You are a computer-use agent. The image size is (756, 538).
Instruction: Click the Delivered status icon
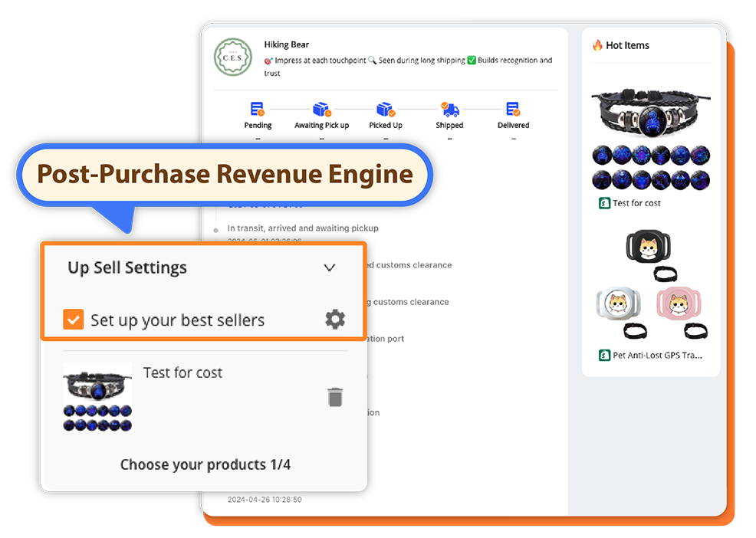513,110
